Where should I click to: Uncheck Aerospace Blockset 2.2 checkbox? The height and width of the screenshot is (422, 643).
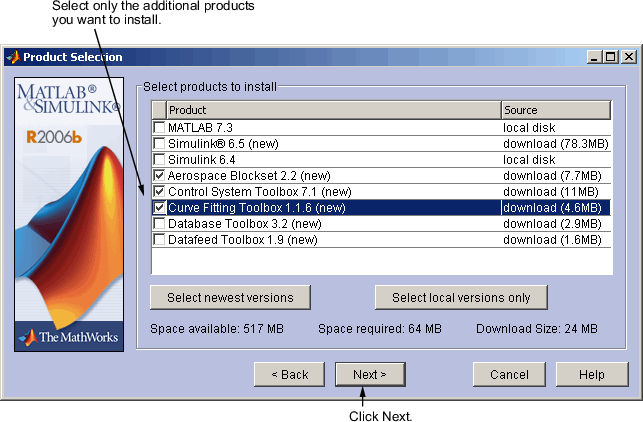click(159, 176)
